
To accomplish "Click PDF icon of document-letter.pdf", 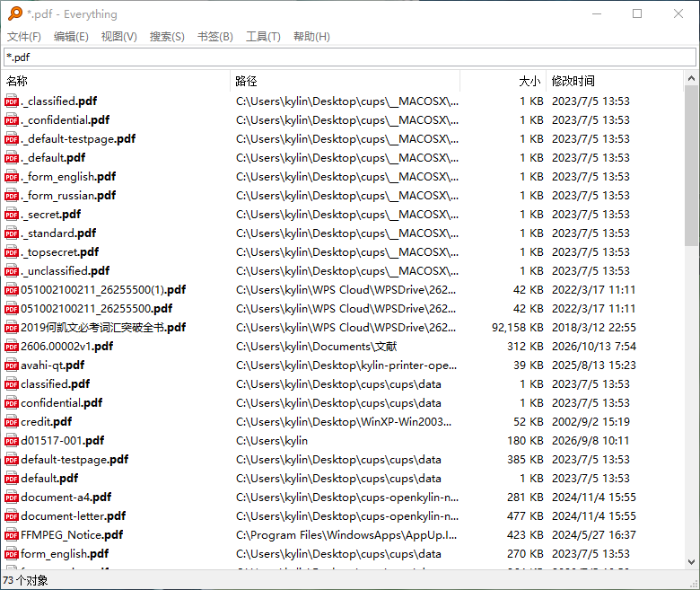I will tap(12, 516).
